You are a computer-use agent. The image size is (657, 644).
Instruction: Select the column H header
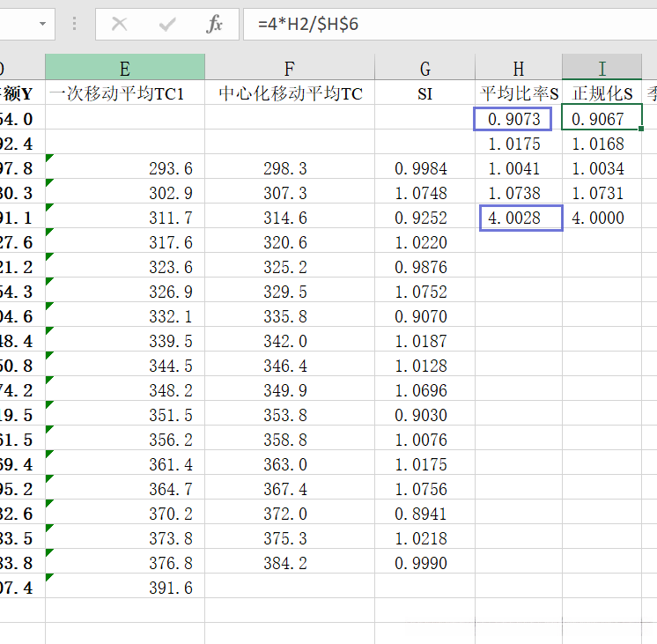pos(519,68)
